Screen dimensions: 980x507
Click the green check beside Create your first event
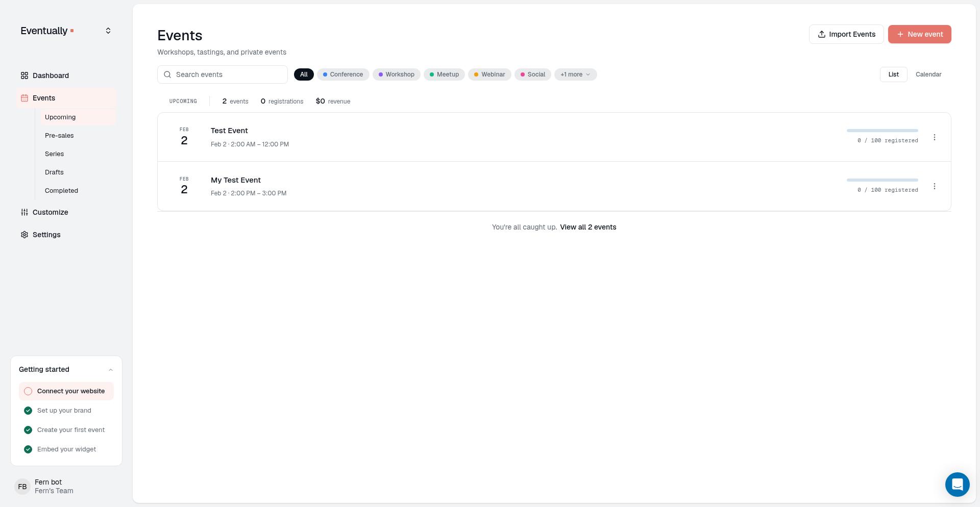(28, 430)
